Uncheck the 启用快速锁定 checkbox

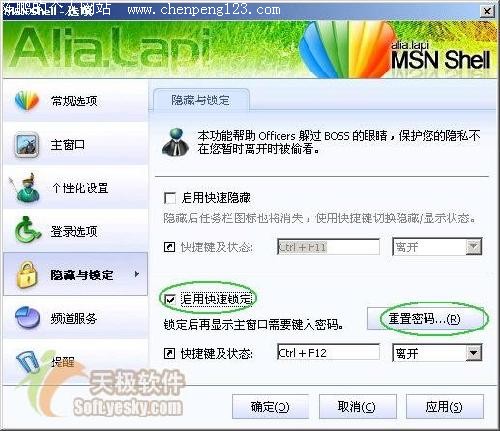click(170, 299)
